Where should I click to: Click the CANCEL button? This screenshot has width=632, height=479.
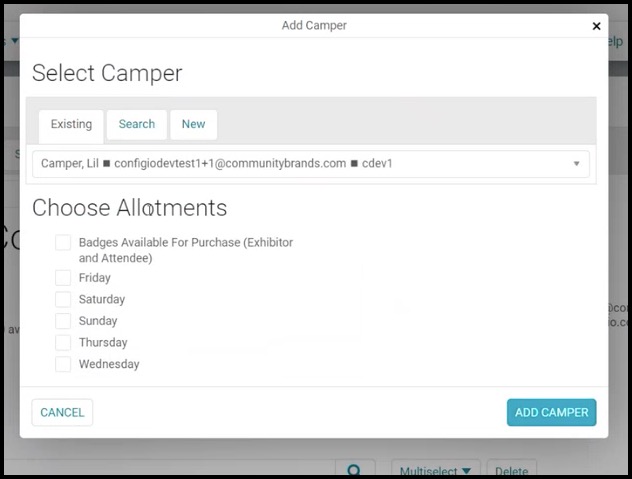point(62,412)
